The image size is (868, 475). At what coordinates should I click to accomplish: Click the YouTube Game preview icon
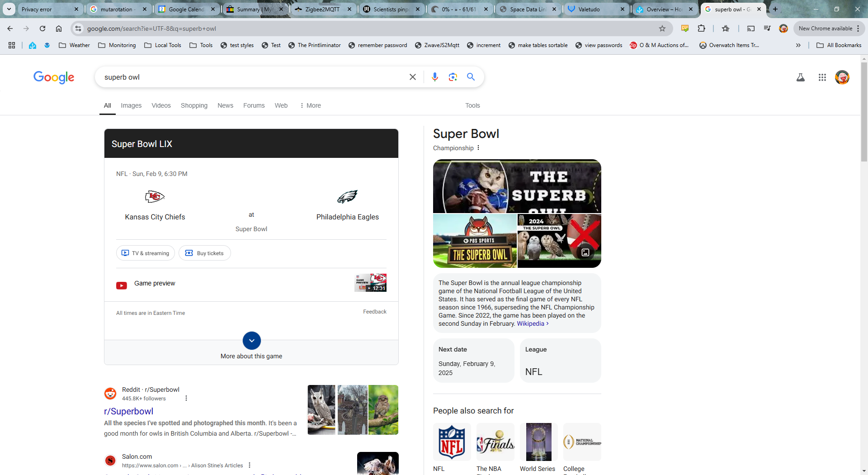(x=122, y=285)
